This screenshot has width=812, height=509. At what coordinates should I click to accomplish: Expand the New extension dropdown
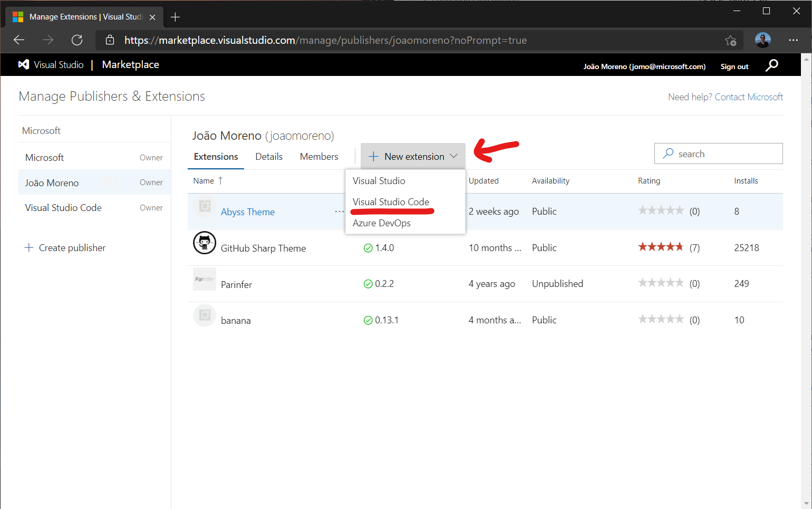[413, 157]
